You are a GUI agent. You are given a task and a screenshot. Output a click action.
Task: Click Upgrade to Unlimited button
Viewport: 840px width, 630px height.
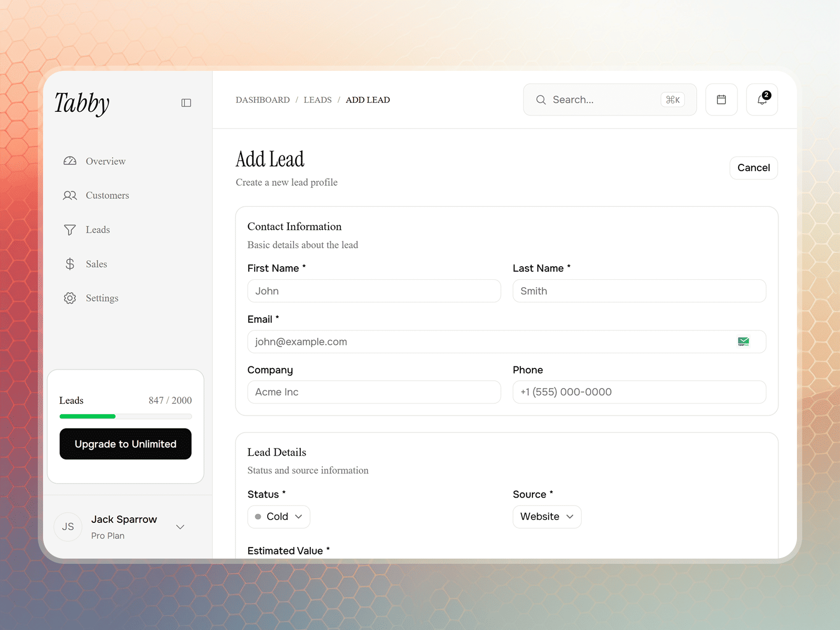pyautogui.click(x=125, y=444)
